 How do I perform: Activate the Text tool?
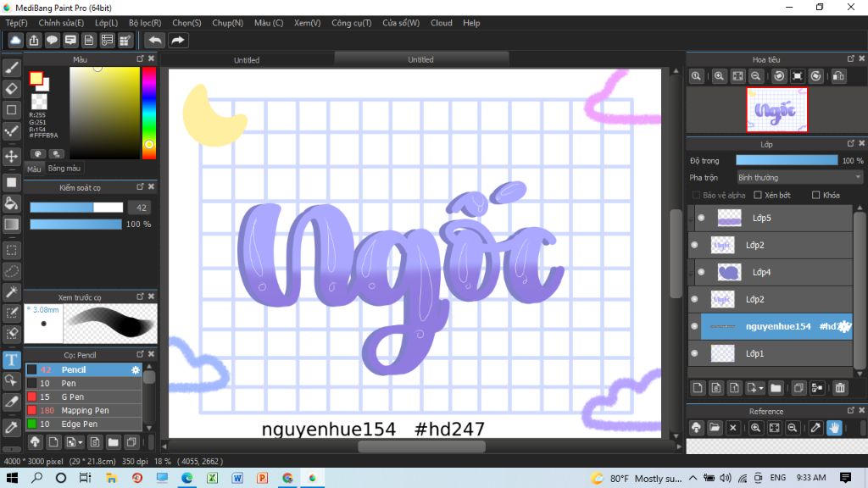pyautogui.click(x=12, y=359)
